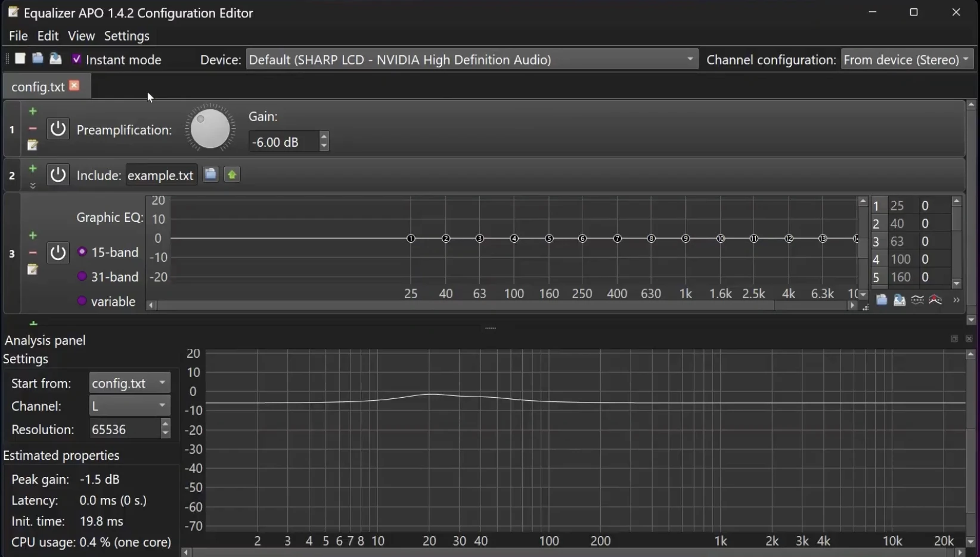The width and height of the screenshot is (980, 557).
Task: Open the File menu
Action: click(18, 36)
